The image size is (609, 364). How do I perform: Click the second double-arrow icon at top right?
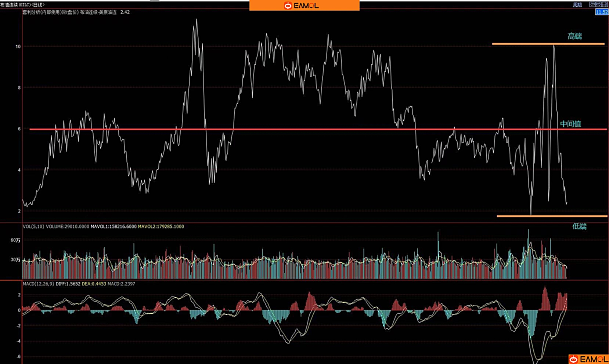[x=598, y=4]
